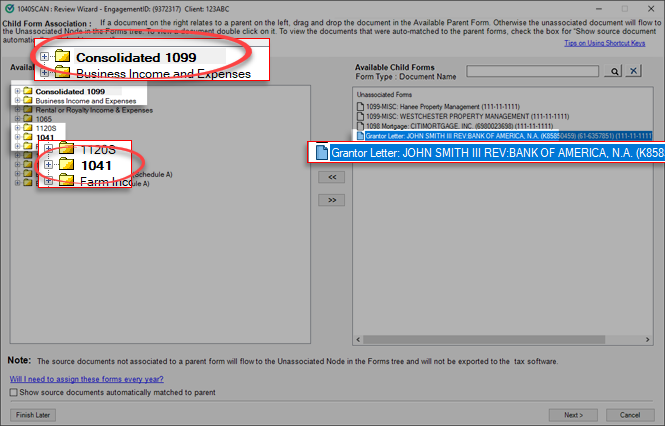Expand the Rental or Royalty Income & Expenses node

(17, 109)
